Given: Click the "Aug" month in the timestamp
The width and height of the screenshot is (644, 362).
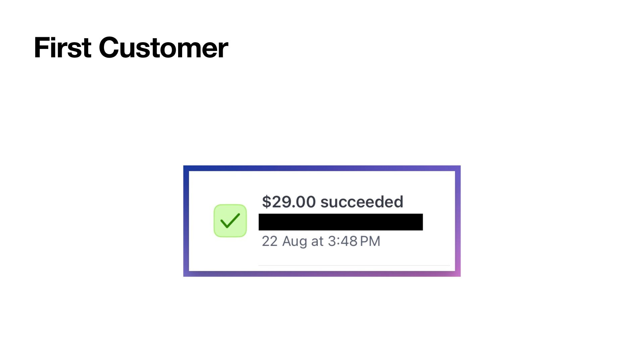Looking at the screenshot, I should (294, 241).
